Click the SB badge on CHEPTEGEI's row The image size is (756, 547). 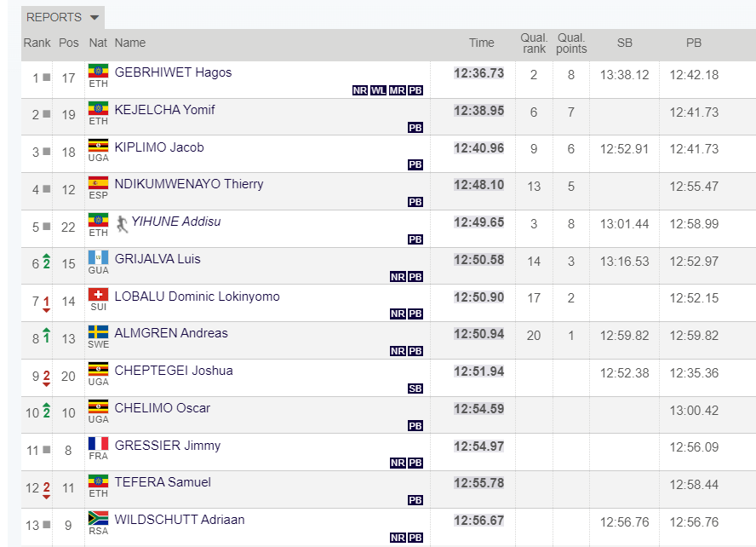[x=415, y=389]
